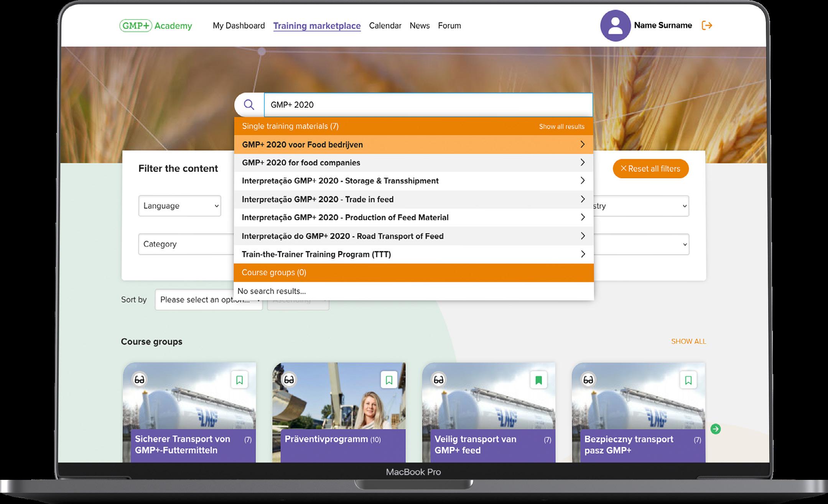Click glasses icon on Bezpieczny transport card

tap(588, 379)
